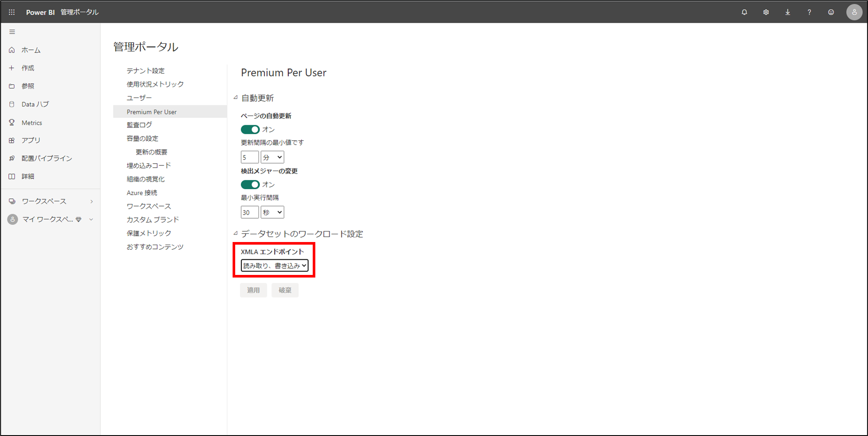Open the XMLA エンドポイント dropdown
Image resolution: width=868 pixels, height=436 pixels.
(x=275, y=265)
